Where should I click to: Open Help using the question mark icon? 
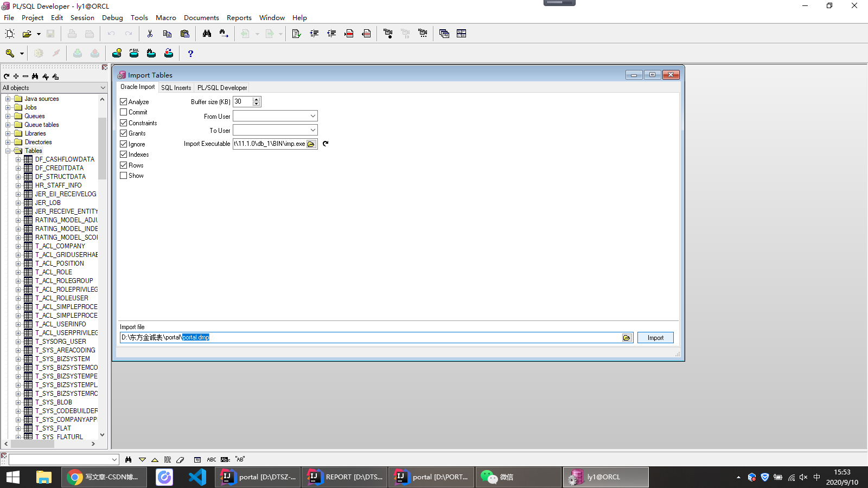[190, 53]
